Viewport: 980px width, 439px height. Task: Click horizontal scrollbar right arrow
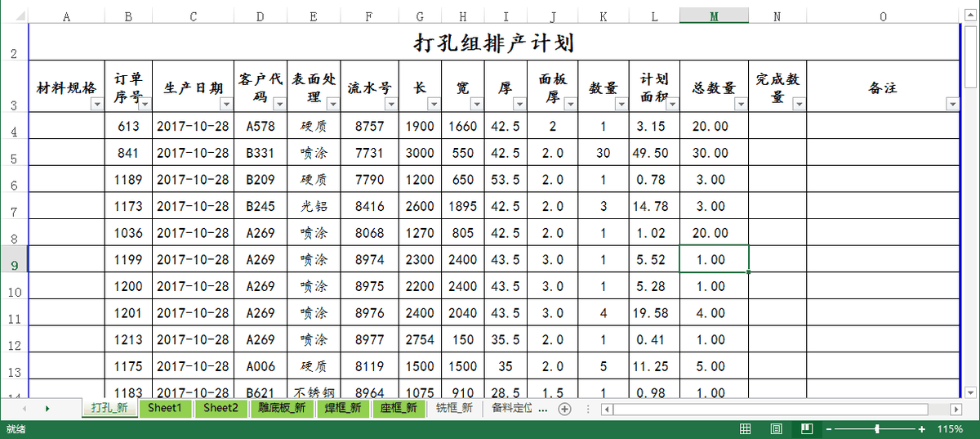957,409
